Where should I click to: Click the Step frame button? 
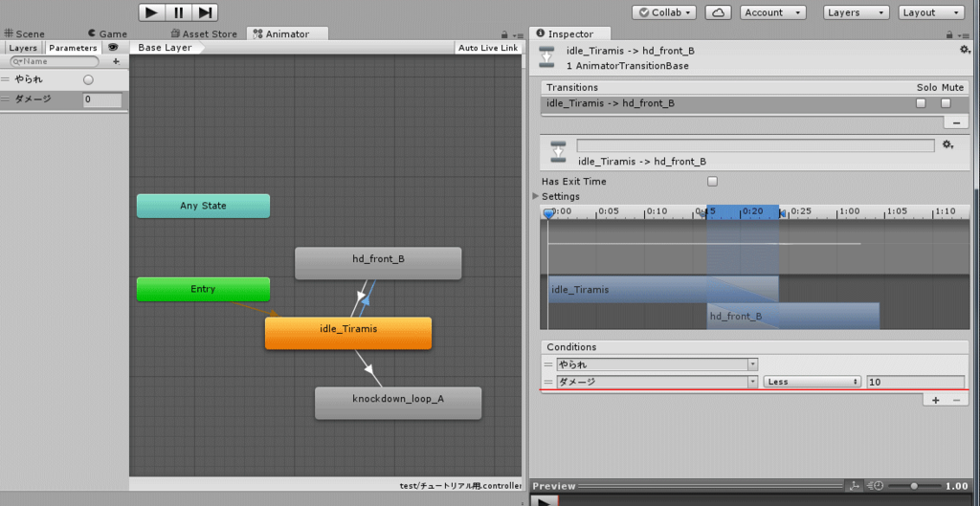pyautogui.click(x=205, y=12)
